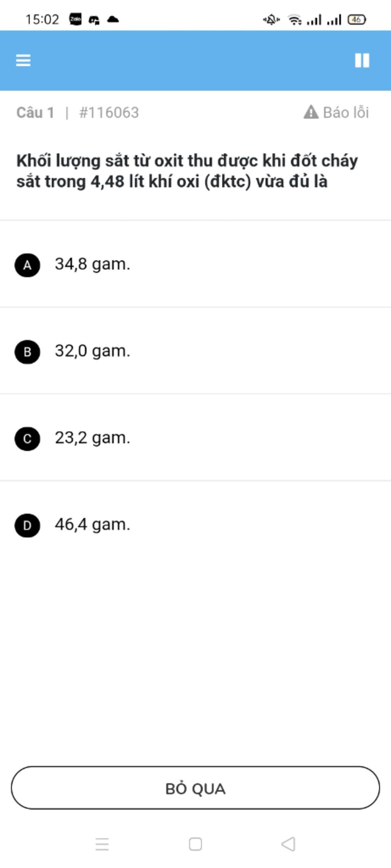
Task: Tap the cloud status bar icon
Action: (113, 19)
